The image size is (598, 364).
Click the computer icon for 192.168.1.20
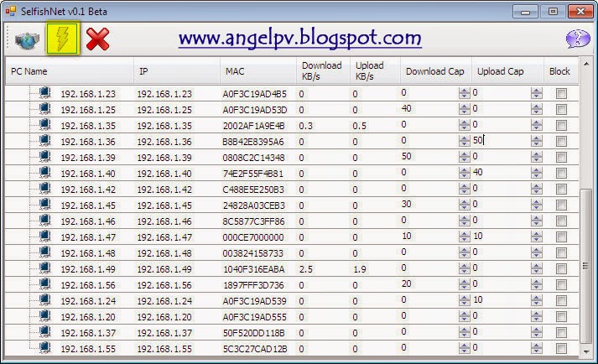(45, 316)
